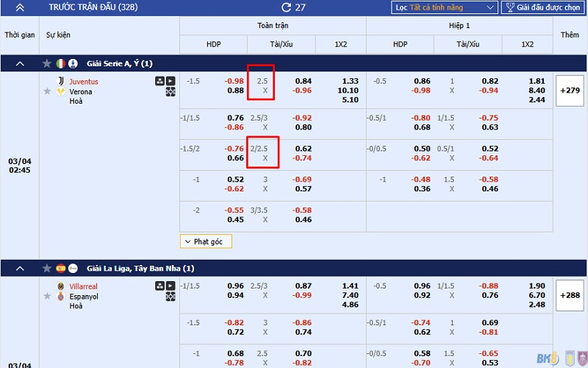Open statistics icon for Juventus vs Verona

pyautogui.click(x=159, y=81)
